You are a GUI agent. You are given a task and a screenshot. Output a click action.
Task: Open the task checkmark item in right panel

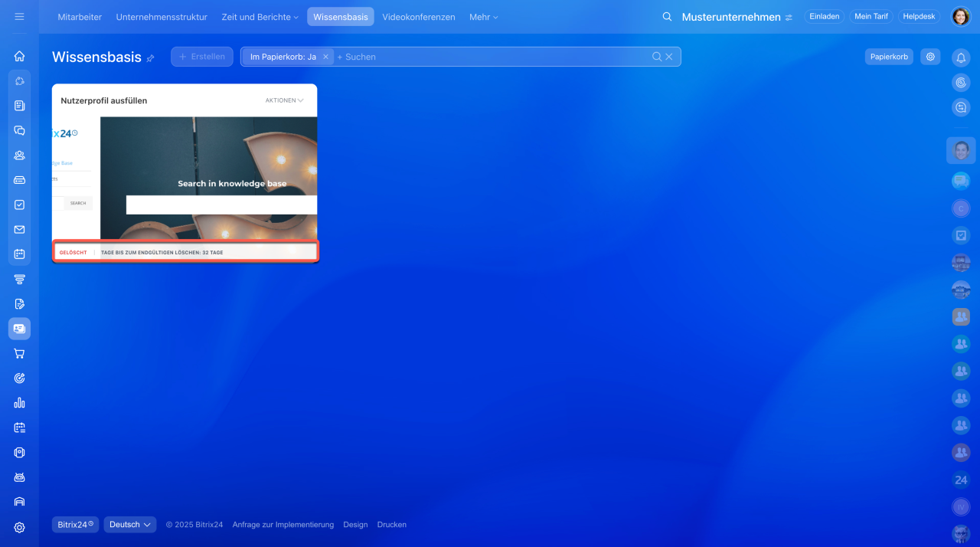(961, 235)
